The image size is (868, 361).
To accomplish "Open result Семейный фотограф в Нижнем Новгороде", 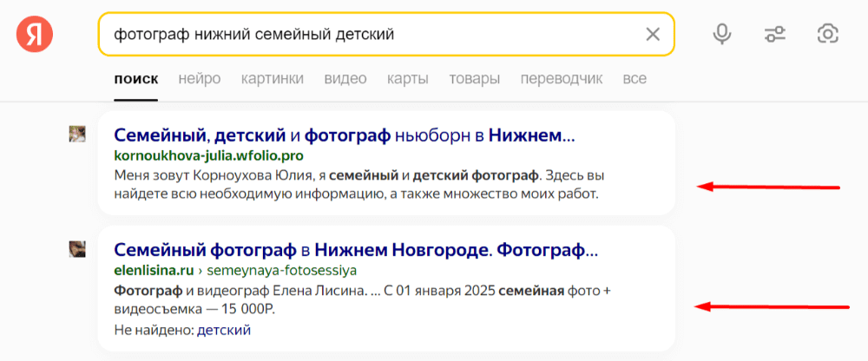I will (x=356, y=250).
